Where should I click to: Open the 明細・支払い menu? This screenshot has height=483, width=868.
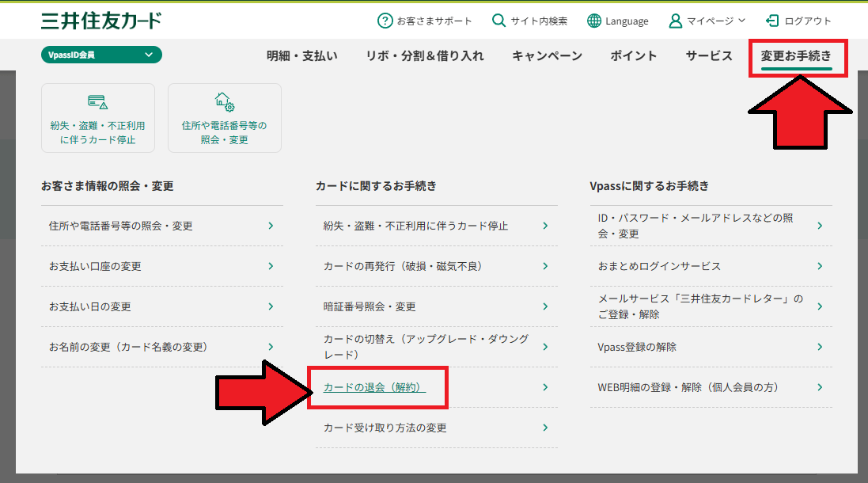pyautogui.click(x=301, y=55)
